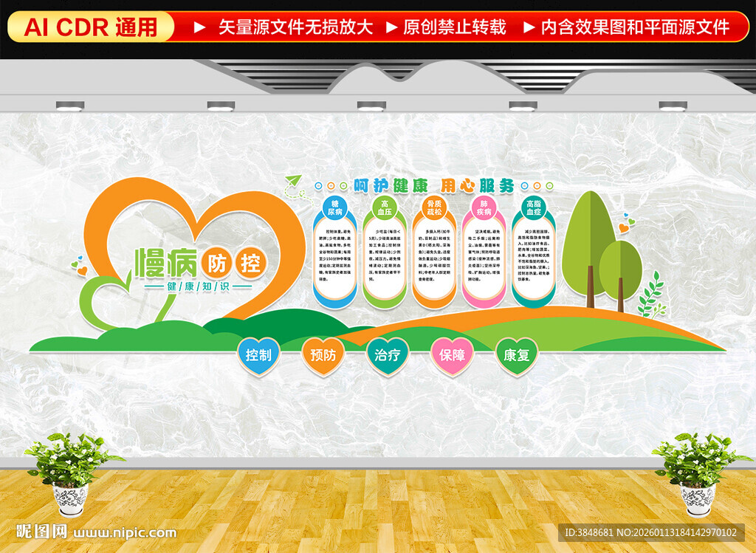Click the 用心服务 slogan text
This screenshot has height=553, width=756.
[x=478, y=185]
